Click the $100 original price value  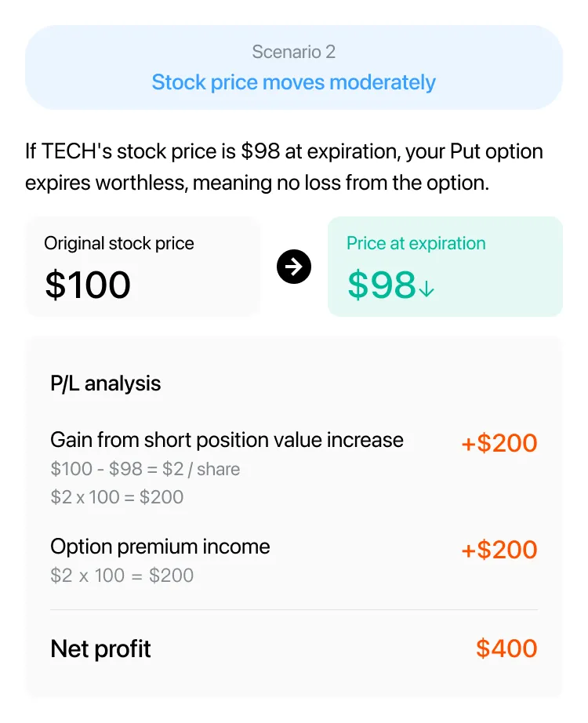[x=88, y=285]
